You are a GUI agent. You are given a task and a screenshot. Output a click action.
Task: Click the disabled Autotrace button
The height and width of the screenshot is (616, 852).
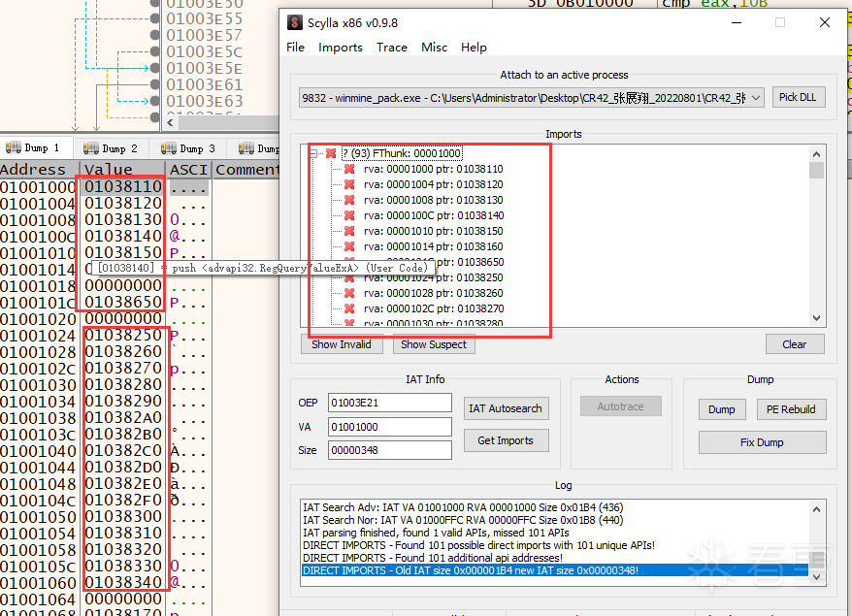(x=620, y=406)
